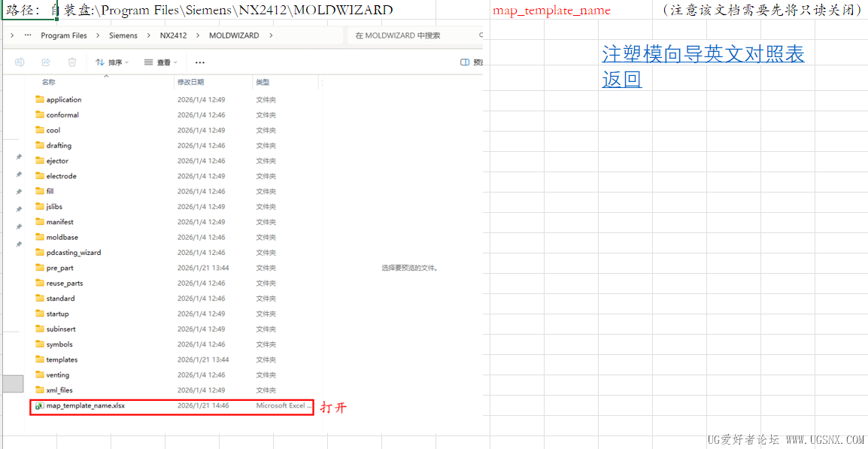868x449 pixels.
Task: Click date 2026/1/21 14:46 of map_template_name.xlsx
Action: click(203, 406)
